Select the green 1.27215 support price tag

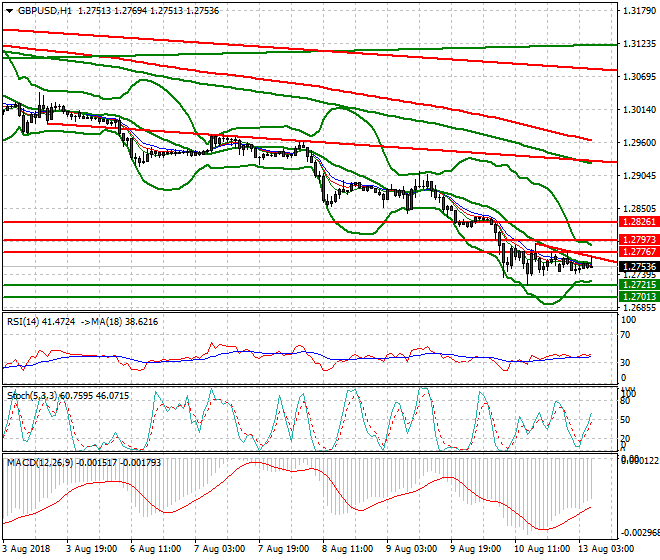coord(637,285)
